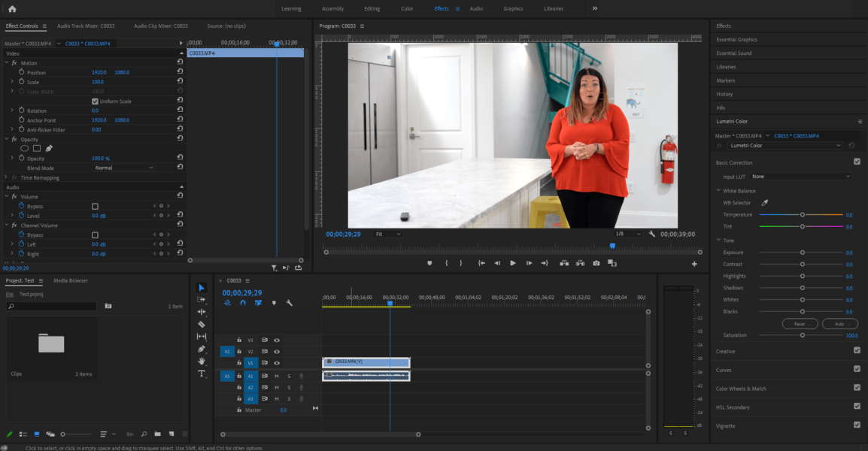868x451 pixels.
Task: Collapse the White Balance section
Action: click(718, 190)
